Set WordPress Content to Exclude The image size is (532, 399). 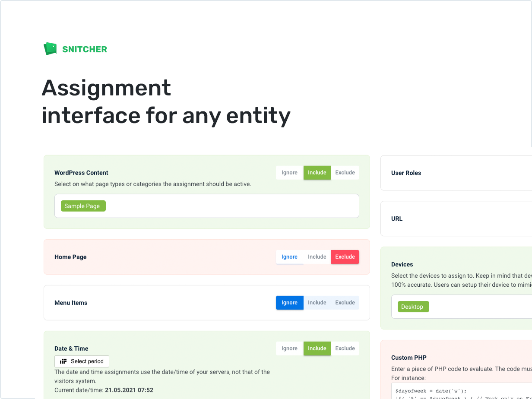(345, 173)
